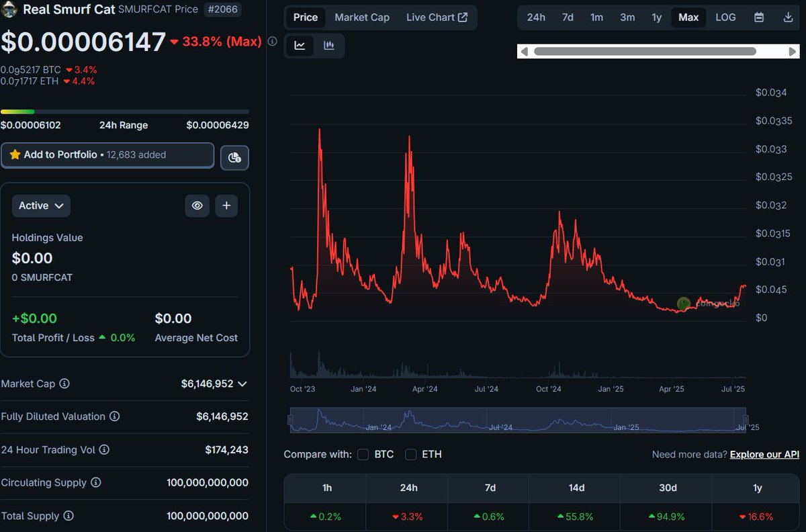Toggle holdings visibility eye icon
806x532 pixels.
click(x=197, y=206)
